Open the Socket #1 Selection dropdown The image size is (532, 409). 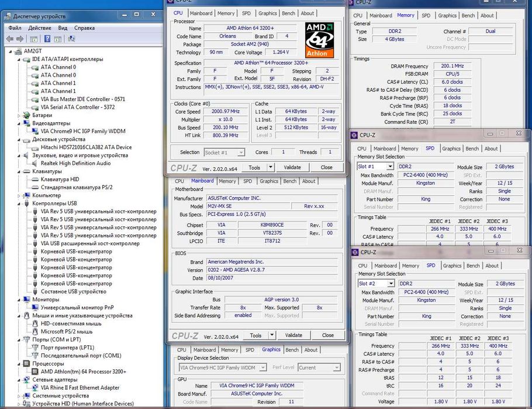click(x=240, y=153)
